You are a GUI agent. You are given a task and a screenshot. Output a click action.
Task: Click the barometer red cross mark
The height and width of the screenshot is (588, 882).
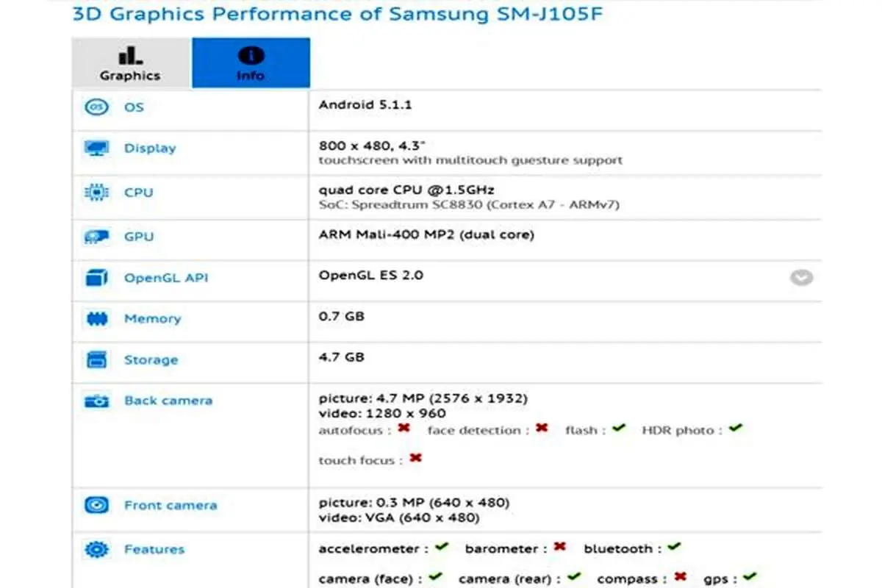[559, 547]
